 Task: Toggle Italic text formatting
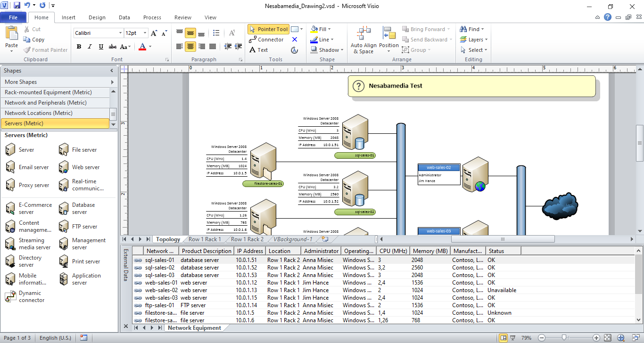tap(90, 47)
